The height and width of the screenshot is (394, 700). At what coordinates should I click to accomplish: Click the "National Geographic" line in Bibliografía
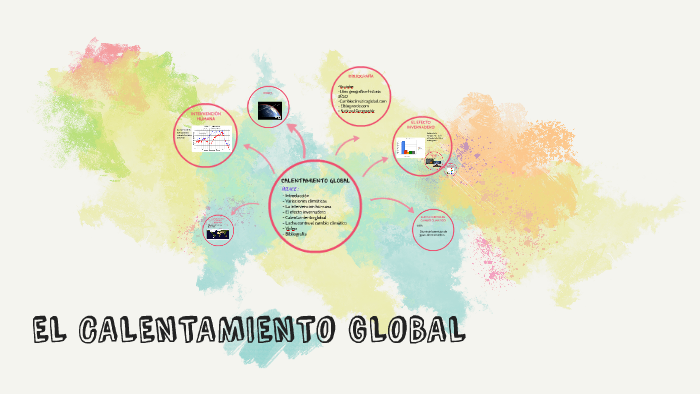click(357, 111)
